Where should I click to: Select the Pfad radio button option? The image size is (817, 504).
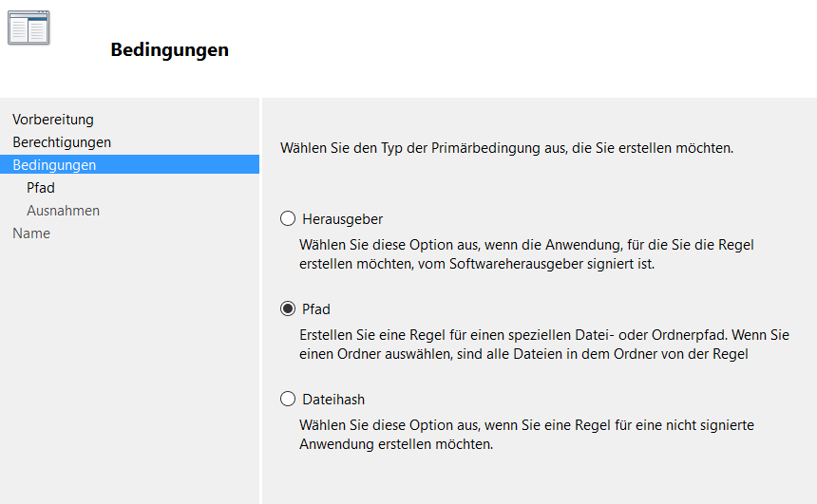(x=288, y=309)
